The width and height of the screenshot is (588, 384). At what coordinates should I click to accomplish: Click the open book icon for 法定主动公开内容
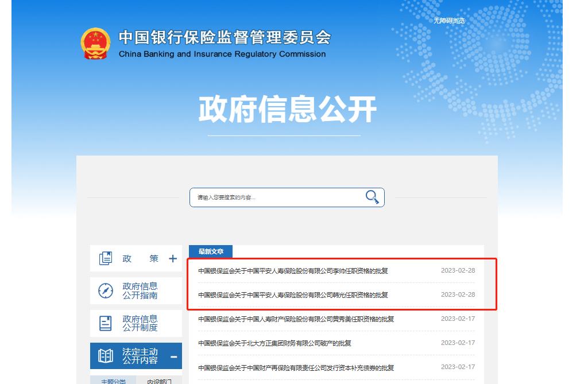coord(106,356)
